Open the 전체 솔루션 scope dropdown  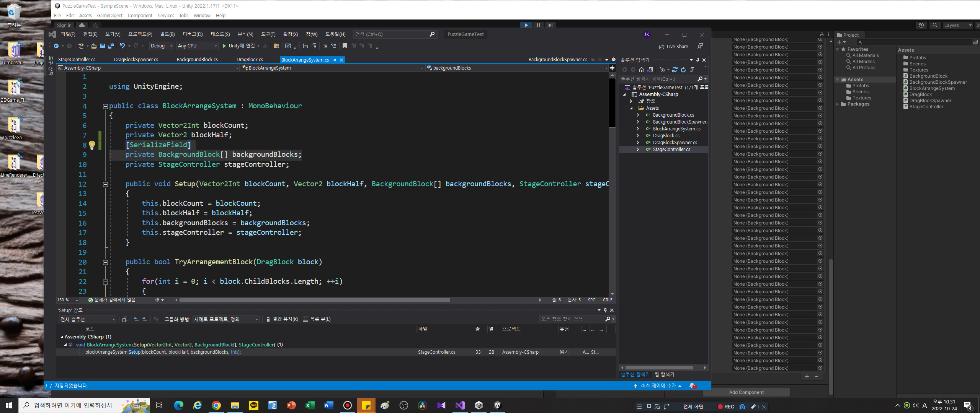point(88,319)
